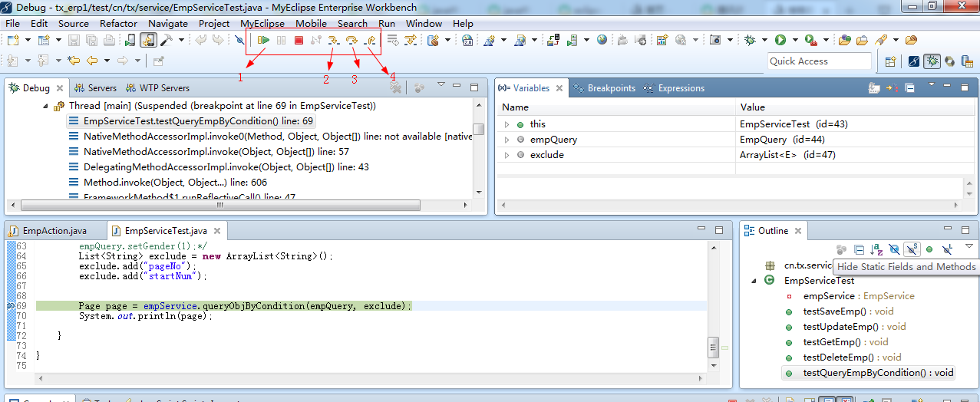Viewport: 980px width, 402px height.
Task: Click the Step Over icon
Action: [x=352, y=40]
